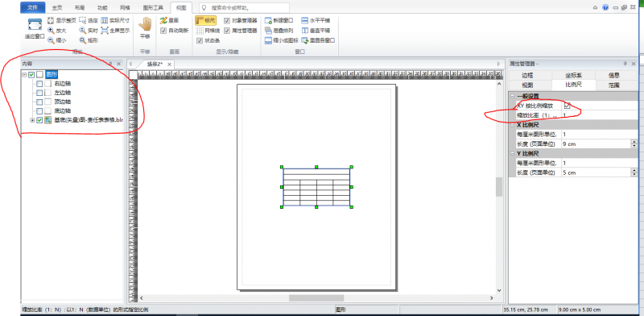The height and width of the screenshot is (316, 644).
Task: Expand the 基底(矢量)图 tree node
Action: point(32,120)
